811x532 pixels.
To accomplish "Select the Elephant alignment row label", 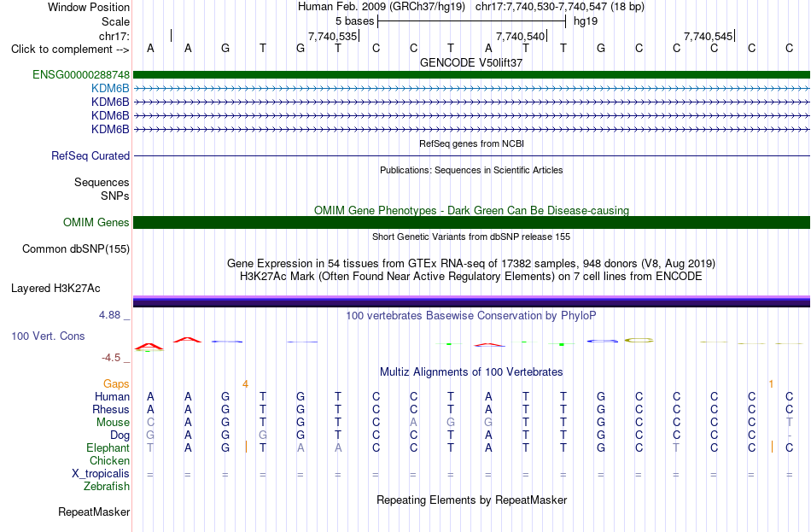I will tap(108, 447).
